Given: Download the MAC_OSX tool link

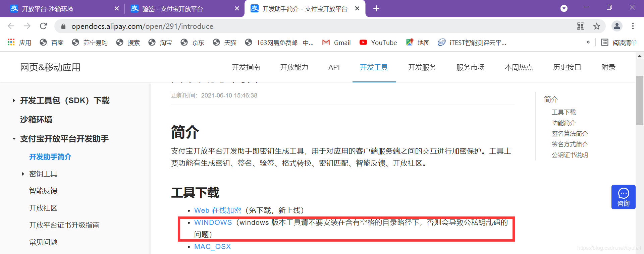Looking at the screenshot, I should [213, 247].
